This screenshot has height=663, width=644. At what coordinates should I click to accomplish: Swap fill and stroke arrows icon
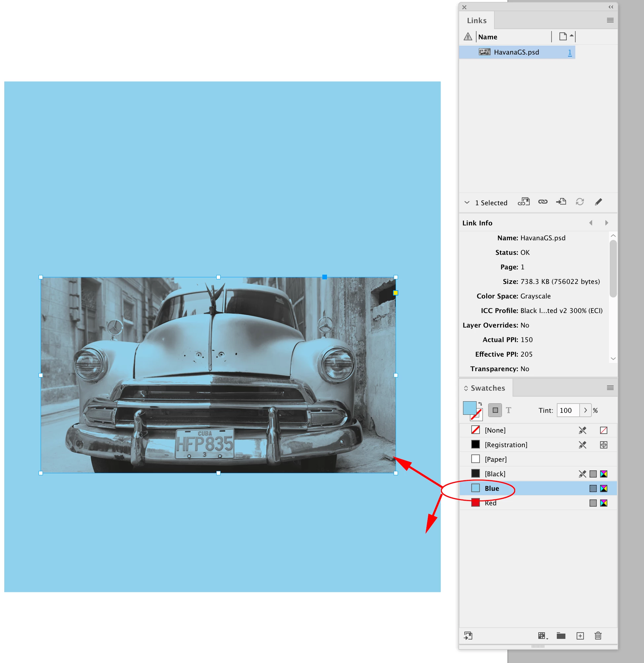click(x=480, y=404)
